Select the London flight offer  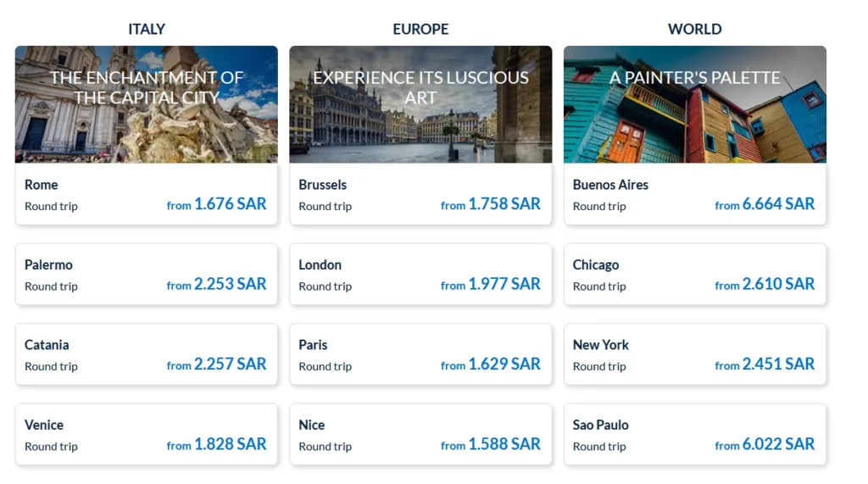(420, 274)
